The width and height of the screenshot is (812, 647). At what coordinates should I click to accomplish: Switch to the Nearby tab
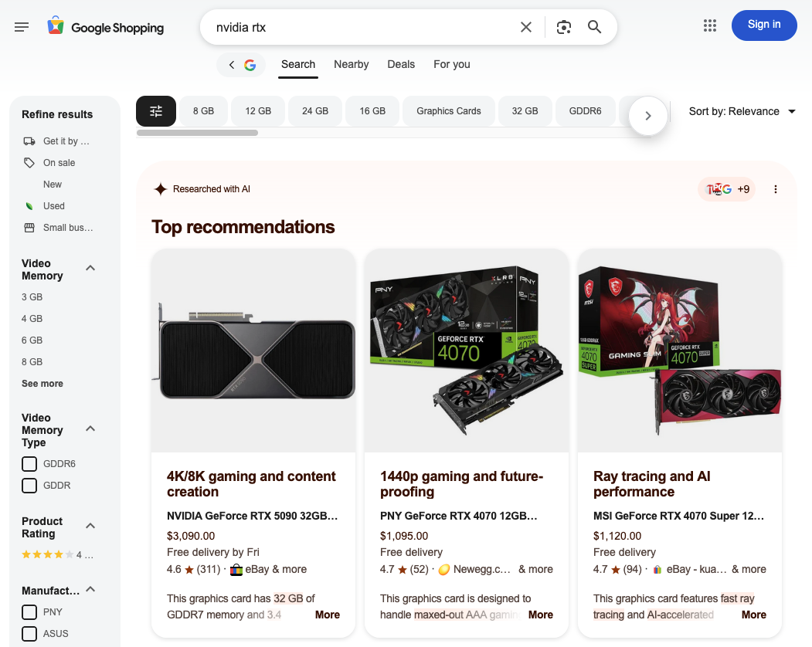click(x=351, y=64)
